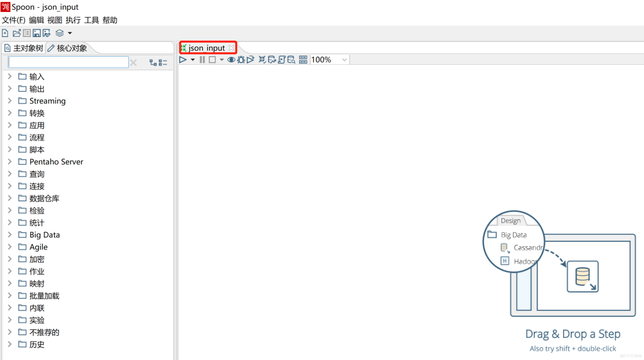644x360 pixels.
Task: Switch to the 核心对象 tab
Action: tap(67, 48)
